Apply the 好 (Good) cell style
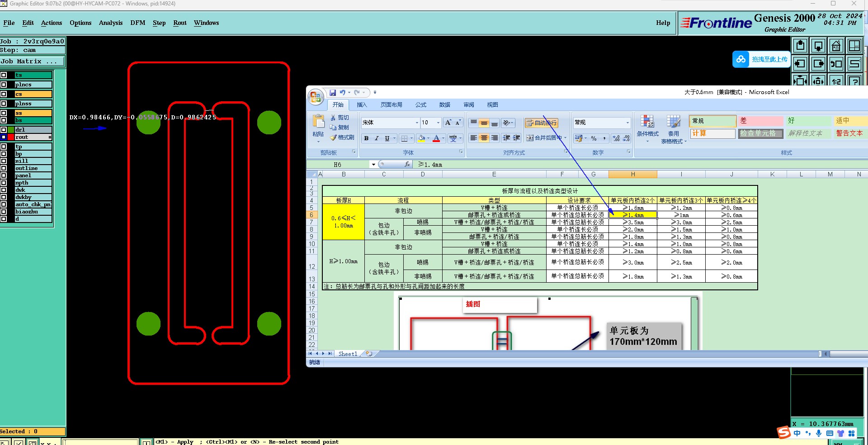Screen dimensions: 868x445 [x=809, y=121]
